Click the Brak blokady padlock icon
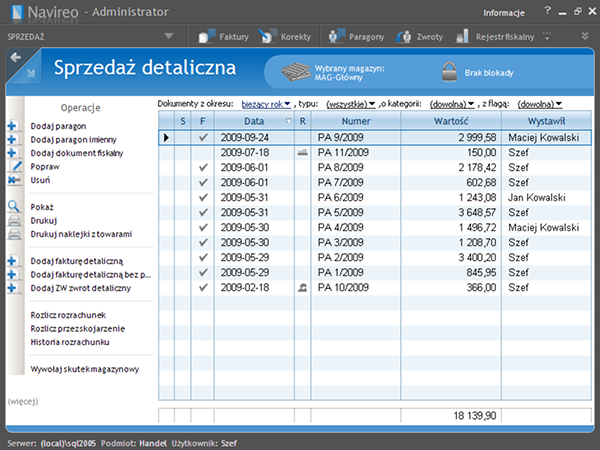Viewport: 600px width, 450px height. pyautogui.click(x=448, y=72)
